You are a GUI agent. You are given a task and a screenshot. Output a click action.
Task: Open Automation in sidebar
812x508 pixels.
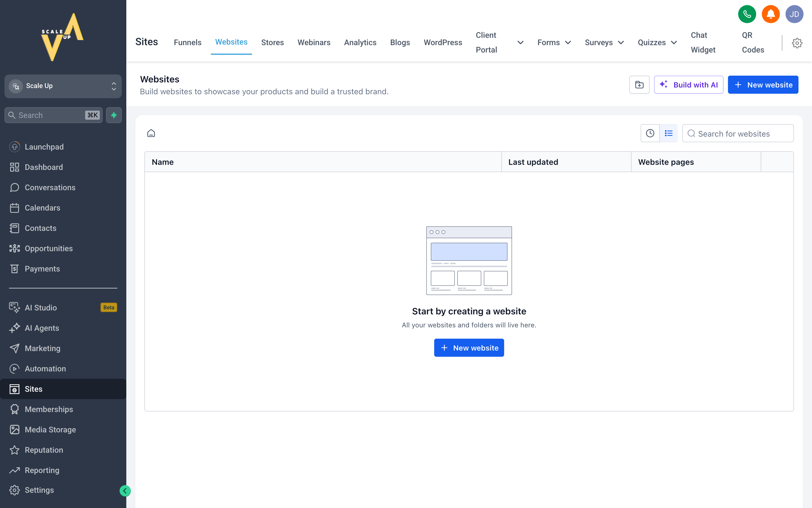click(x=63, y=369)
